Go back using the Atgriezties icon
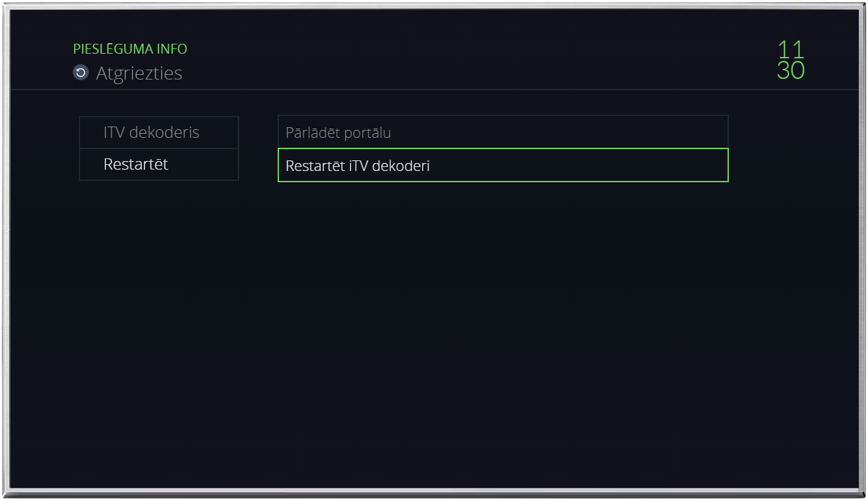This screenshot has width=868, height=499. click(81, 73)
